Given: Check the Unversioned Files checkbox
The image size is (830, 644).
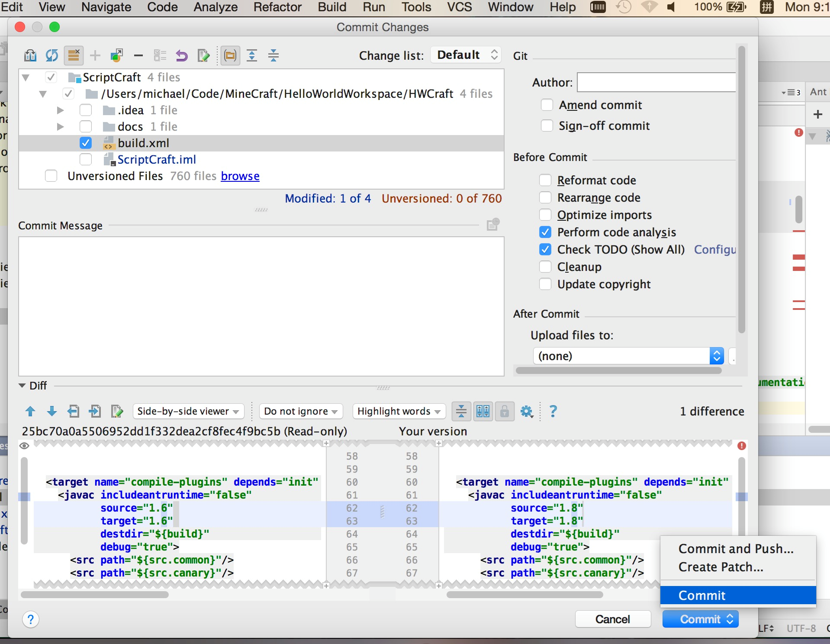Looking at the screenshot, I should [51, 176].
